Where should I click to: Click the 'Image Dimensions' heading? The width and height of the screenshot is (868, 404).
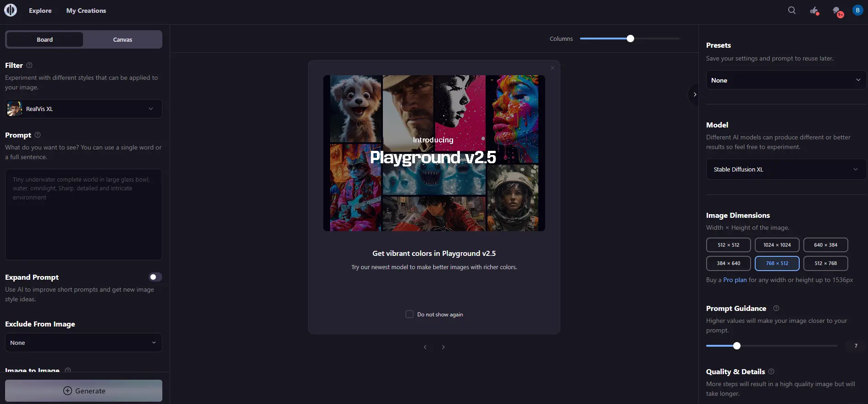coord(738,215)
